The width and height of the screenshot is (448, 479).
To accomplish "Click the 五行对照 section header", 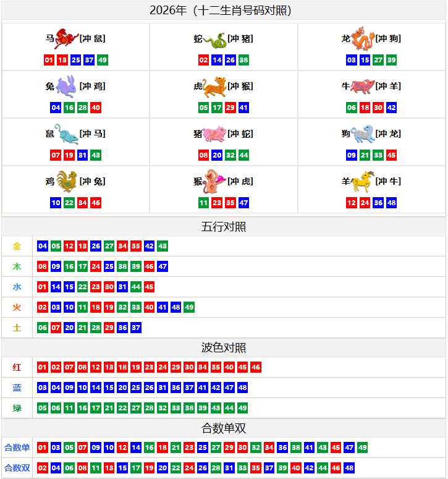I will [224, 227].
